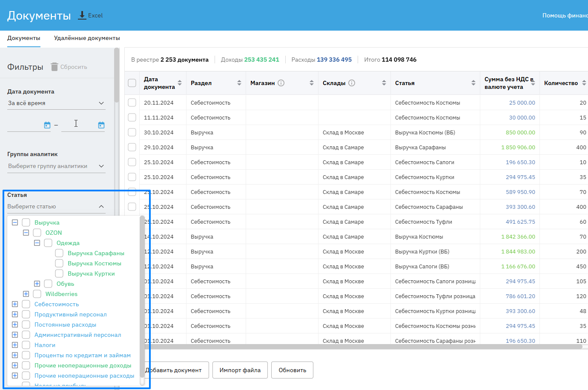The width and height of the screenshot is (588, 390).
Task: Sort by Дата документа column arrows
Action: pyautogui.click(x=180, y=83)
